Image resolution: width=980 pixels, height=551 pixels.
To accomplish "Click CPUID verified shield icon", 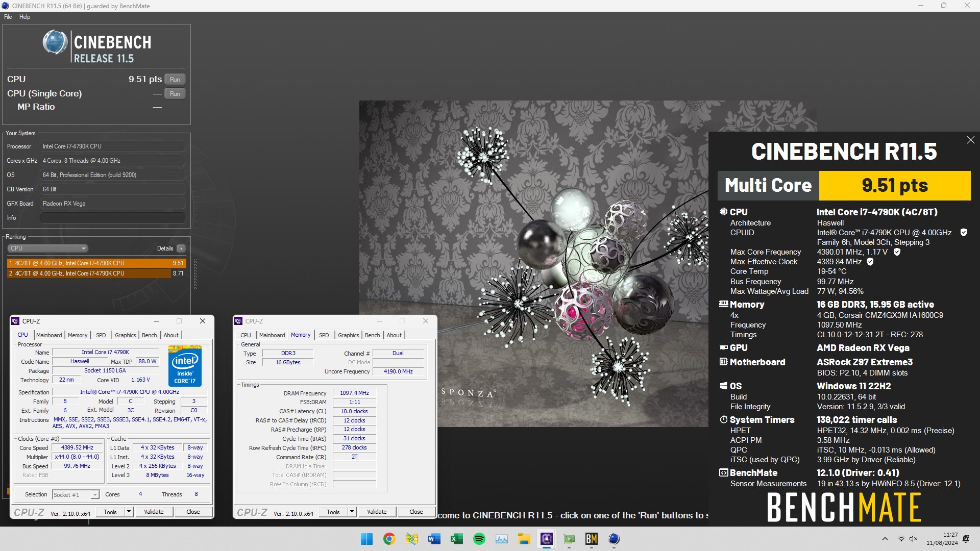I will (964, 232).
